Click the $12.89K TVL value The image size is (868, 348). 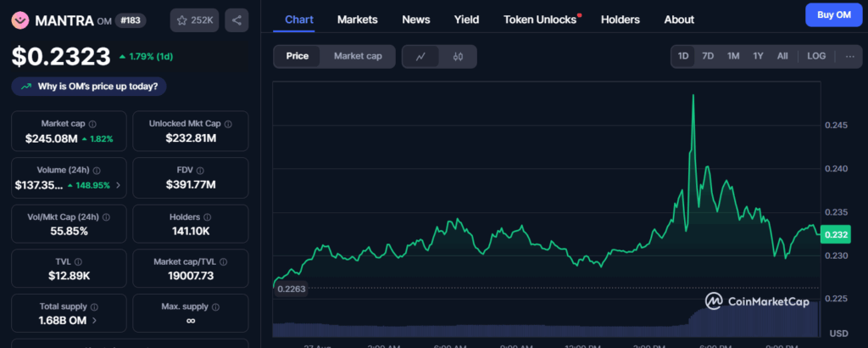pyautogui.click(x=70, y=276)
